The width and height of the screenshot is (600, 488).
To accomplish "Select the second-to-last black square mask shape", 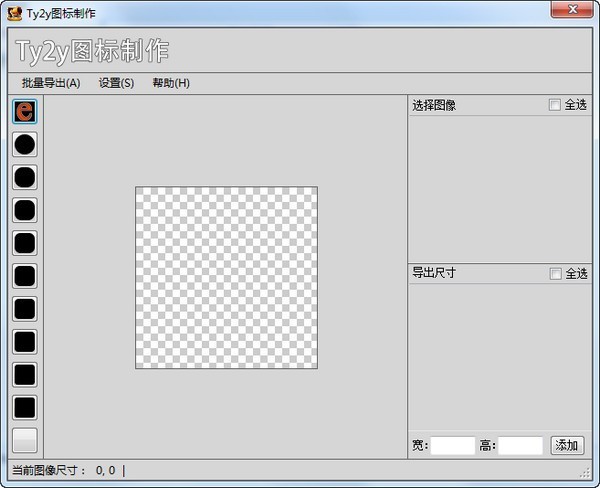I will pyautogui.click(x=25, y=375).
